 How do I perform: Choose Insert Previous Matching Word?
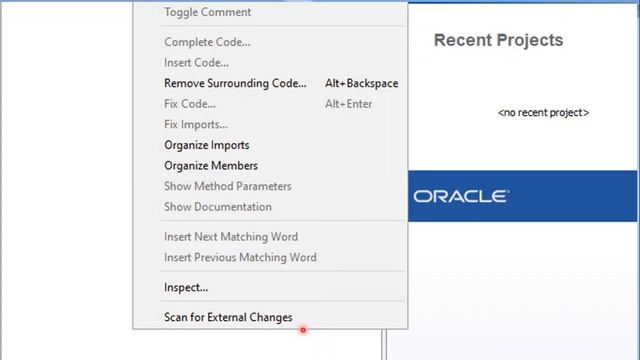coord(270,257)
